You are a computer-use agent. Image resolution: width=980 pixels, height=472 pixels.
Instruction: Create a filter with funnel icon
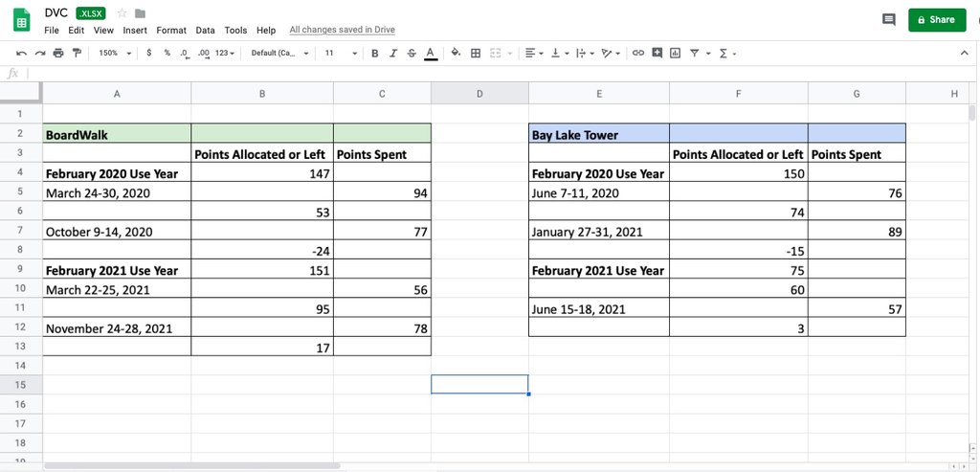[695, 54]
